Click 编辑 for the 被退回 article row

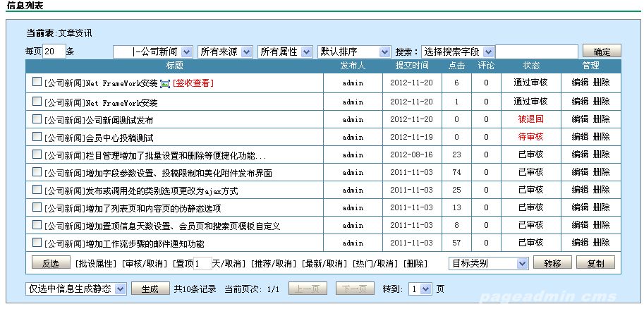click(580, 119)
